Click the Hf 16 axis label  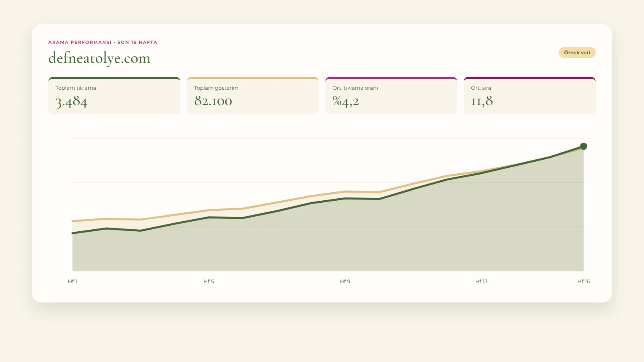tap(584, 281)
